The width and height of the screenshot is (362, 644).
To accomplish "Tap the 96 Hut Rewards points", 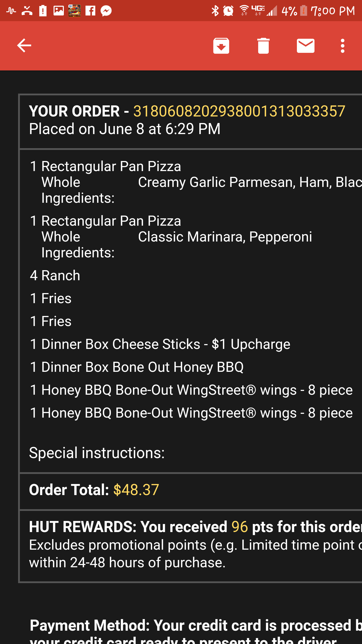I will click(240, 527).
